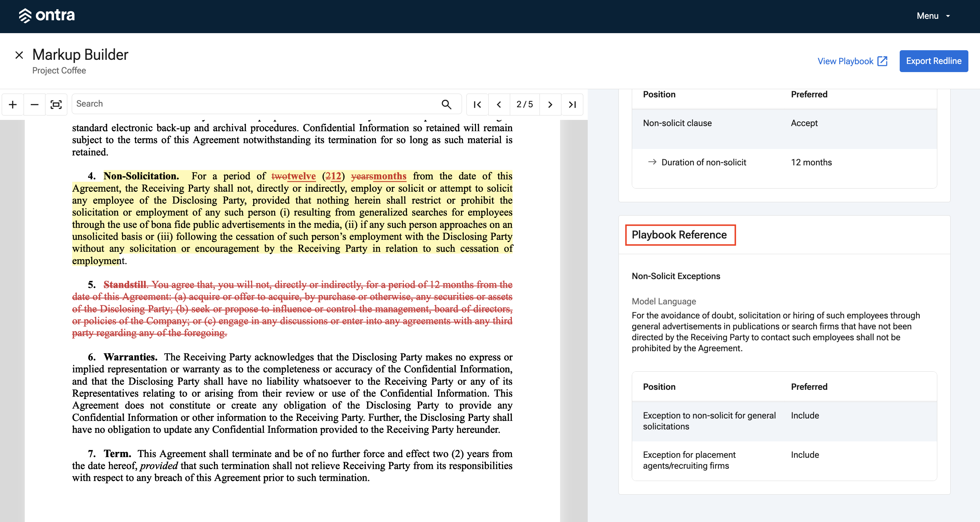Open the Menu dropdown
This screenshot has height=522, width=980.
(933, 16)
